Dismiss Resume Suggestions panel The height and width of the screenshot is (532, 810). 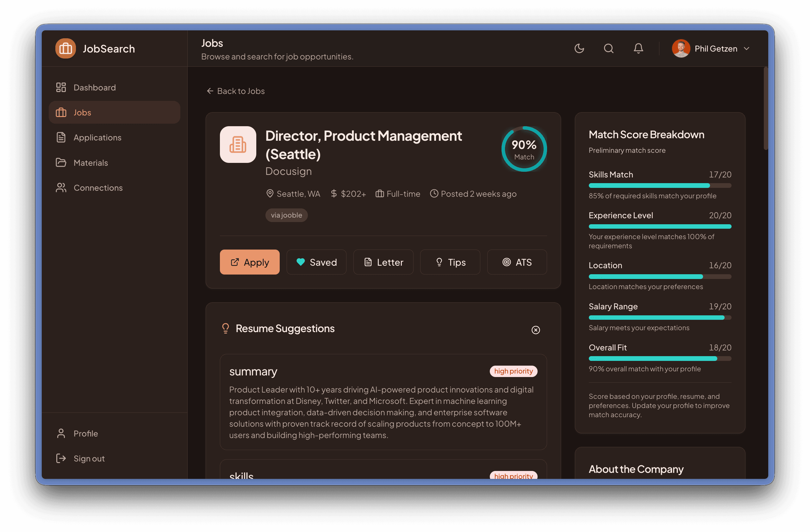pyautogui.click(x=535, y=330)
